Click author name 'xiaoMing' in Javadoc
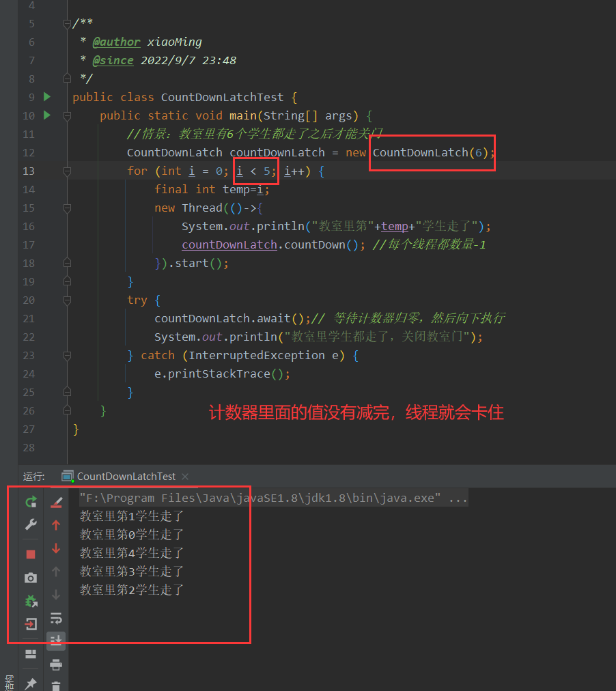 tap(175, 42)
